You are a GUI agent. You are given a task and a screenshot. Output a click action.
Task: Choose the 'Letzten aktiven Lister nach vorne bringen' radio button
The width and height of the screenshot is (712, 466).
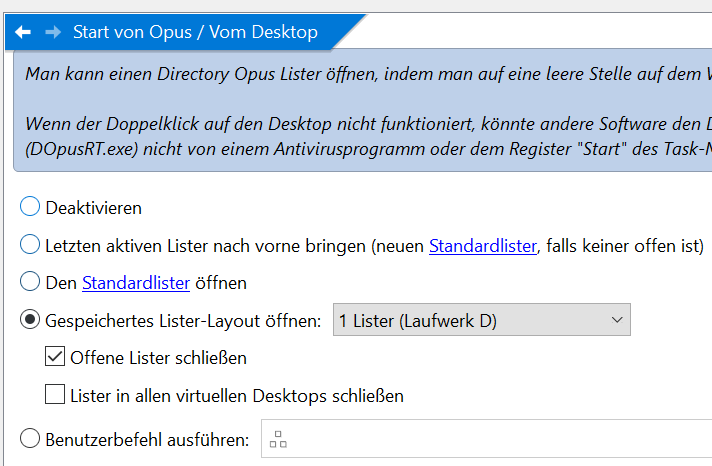30,244
